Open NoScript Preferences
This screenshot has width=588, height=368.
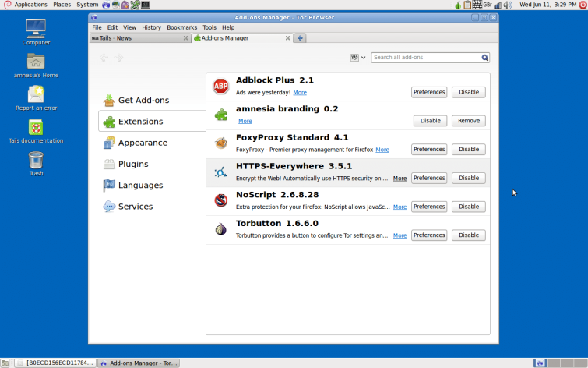tap(429, 207)
